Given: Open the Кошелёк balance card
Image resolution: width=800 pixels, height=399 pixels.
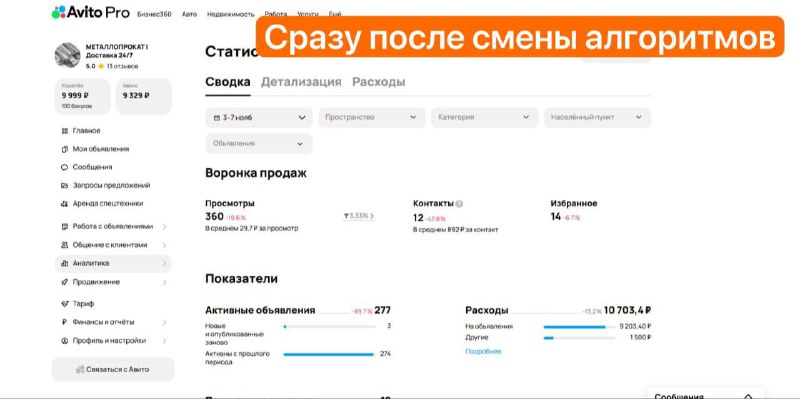Looking at the screenshot, I should [82, 96].
